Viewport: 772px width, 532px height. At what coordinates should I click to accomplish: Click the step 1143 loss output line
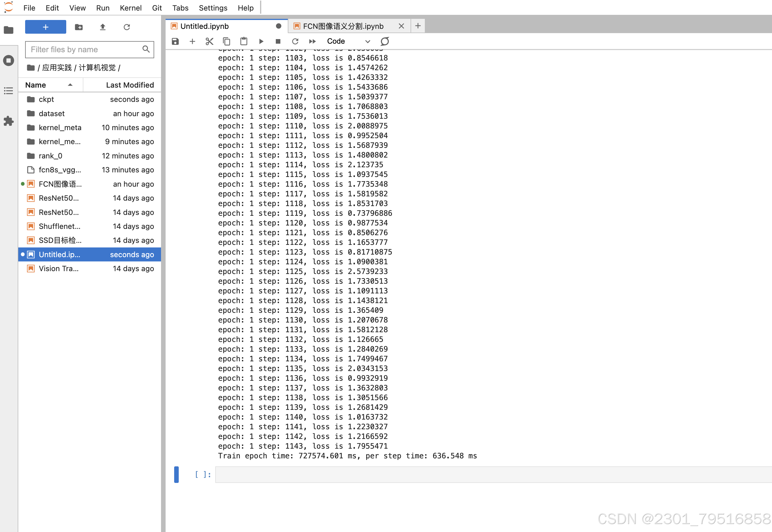[303, 446]
